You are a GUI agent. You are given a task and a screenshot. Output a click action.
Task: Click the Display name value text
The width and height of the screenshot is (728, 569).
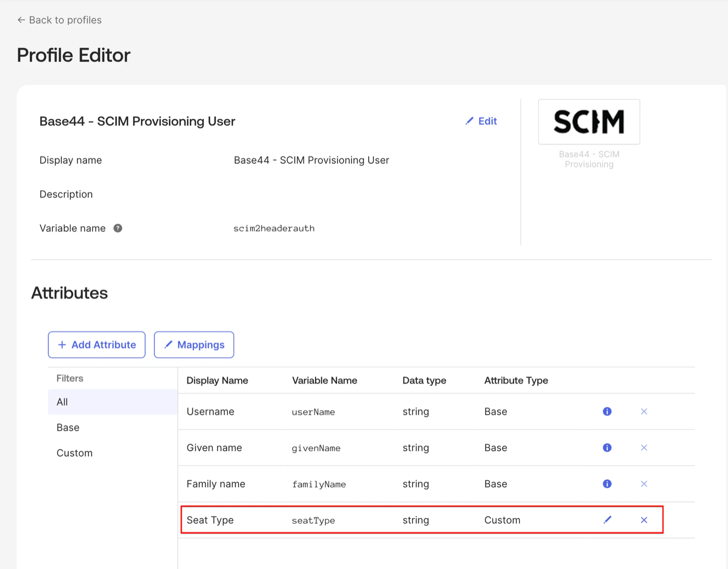click(x=311, y=160)
